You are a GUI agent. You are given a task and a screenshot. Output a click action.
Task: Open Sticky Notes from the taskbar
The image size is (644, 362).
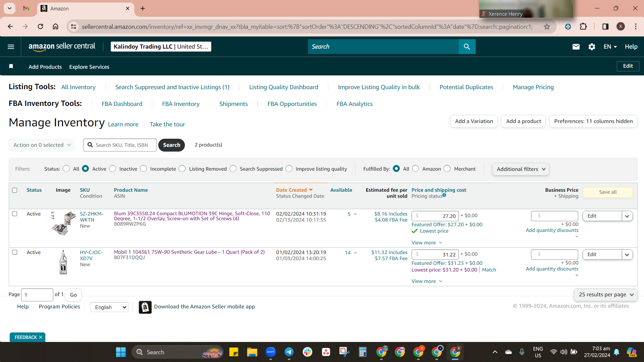click(233, 352)
